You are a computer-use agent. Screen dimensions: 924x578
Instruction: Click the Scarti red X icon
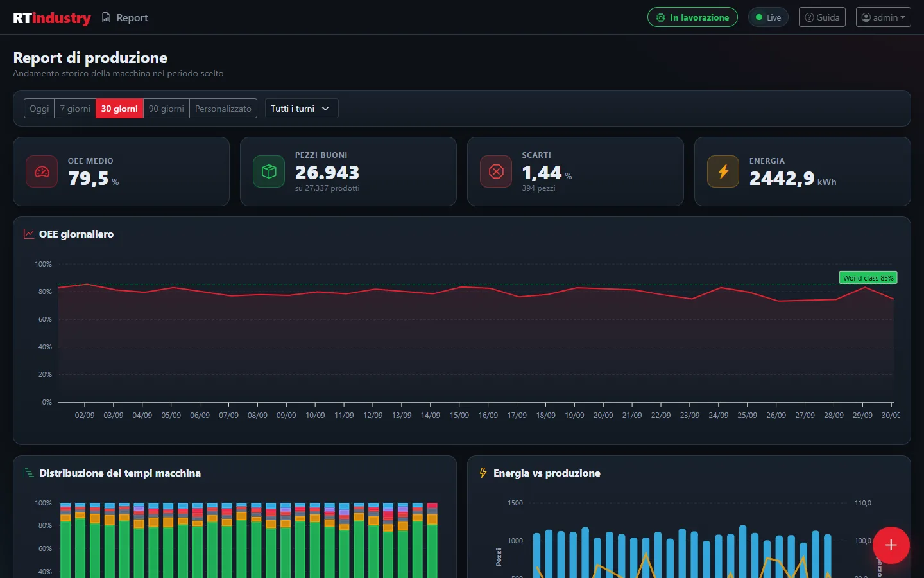[x=496, y=171]
